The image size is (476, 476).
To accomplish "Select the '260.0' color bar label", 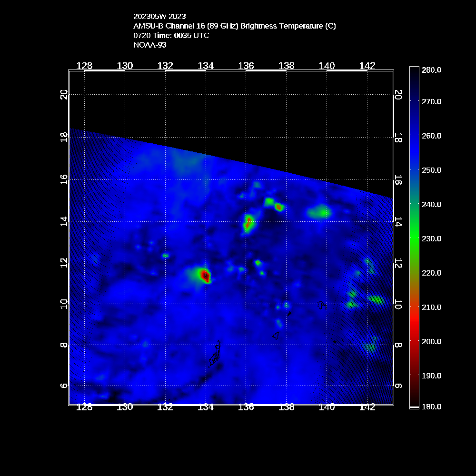I will click(x=431, y=136).
